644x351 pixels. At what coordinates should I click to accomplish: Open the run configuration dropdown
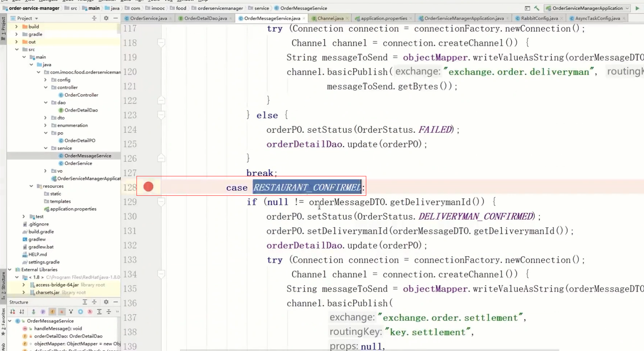point(587,8)
